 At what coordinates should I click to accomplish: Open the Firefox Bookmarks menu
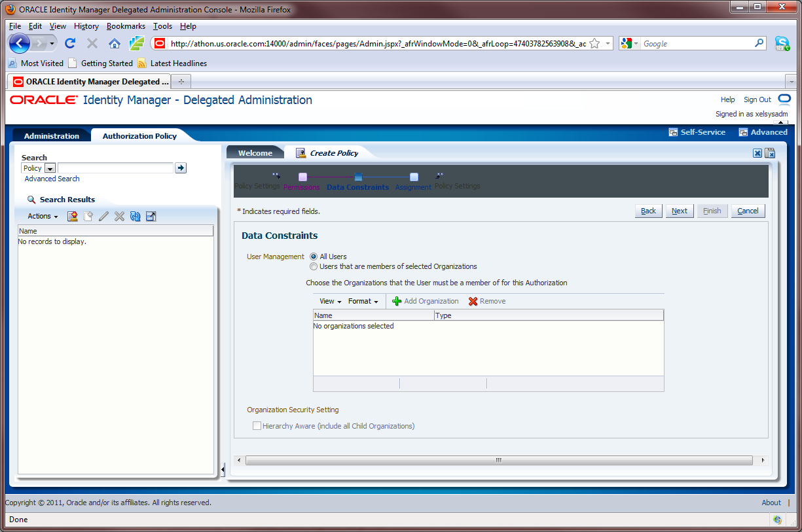point(126,26)
